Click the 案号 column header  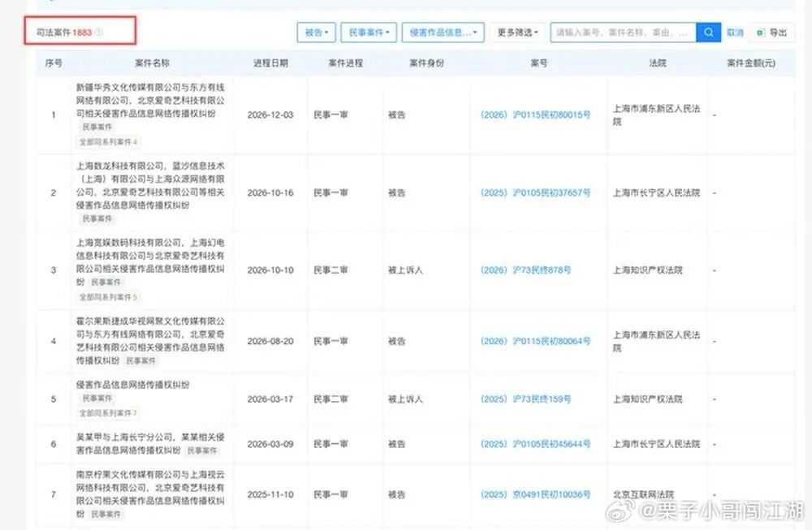[538, 63]
